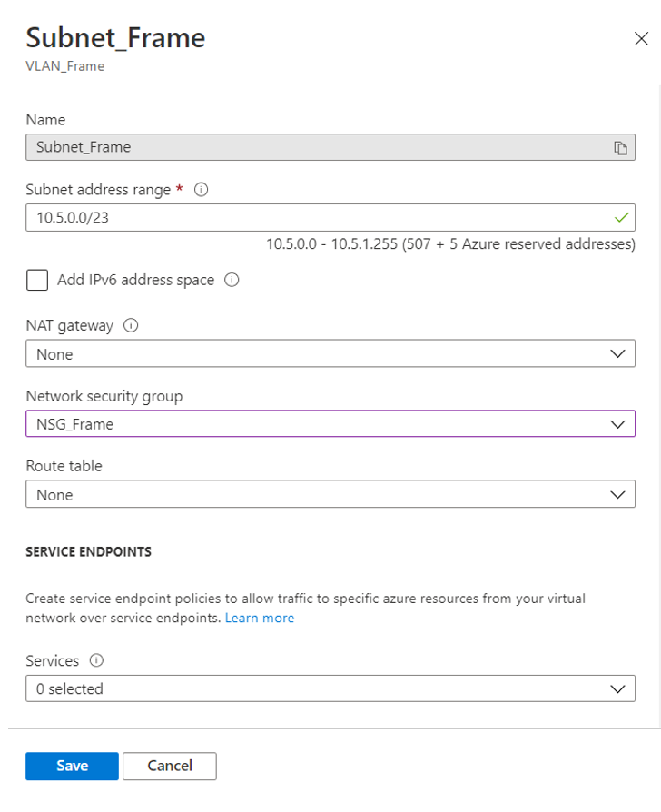Follow the Learn more link
The height and width of the screenshot is (812, 661).
pos(260,618)
